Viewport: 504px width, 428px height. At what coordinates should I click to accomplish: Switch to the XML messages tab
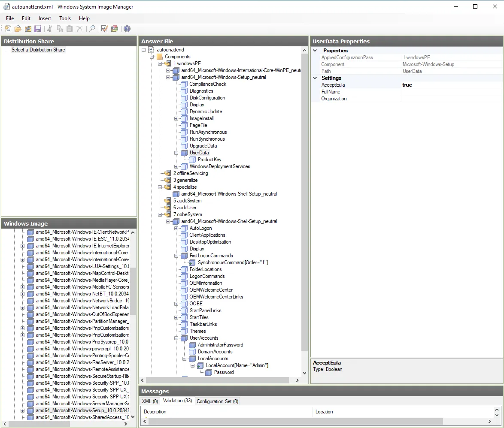click(149, 401)
